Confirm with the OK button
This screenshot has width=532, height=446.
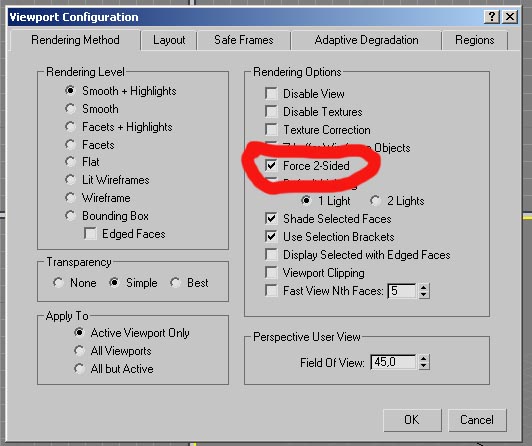[x=412, y=420]
